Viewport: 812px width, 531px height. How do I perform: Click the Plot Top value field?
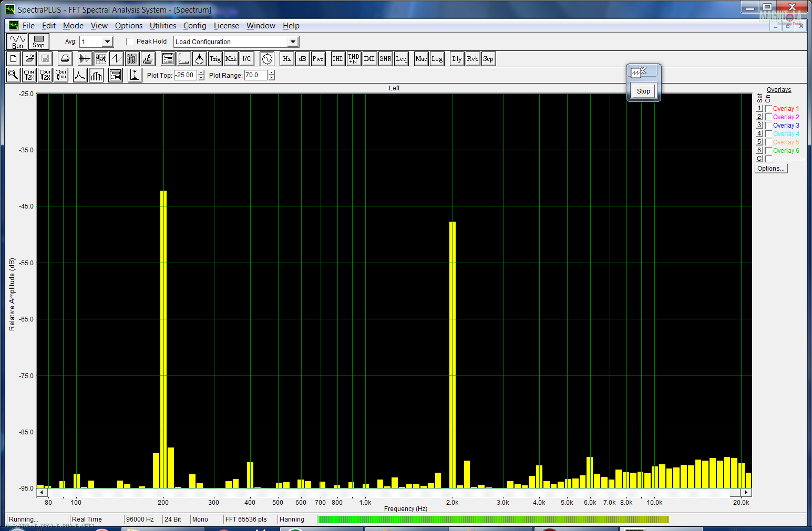[186, 75]
